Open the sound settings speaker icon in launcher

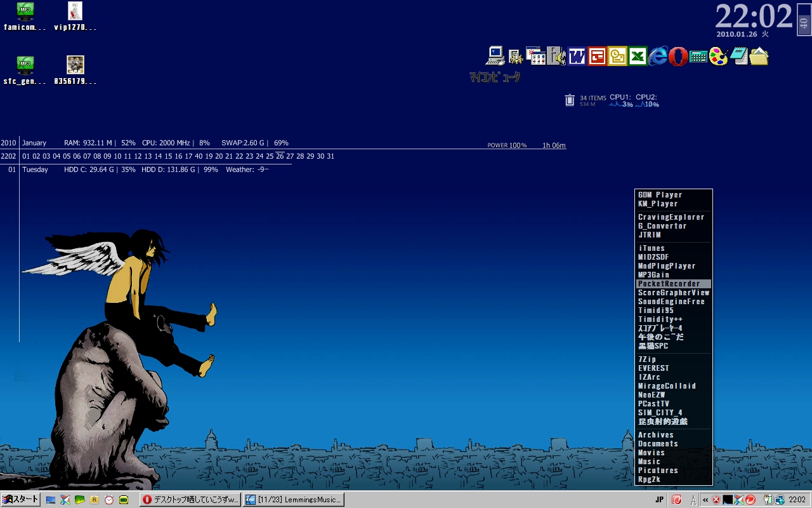click(x=556, y=56)
